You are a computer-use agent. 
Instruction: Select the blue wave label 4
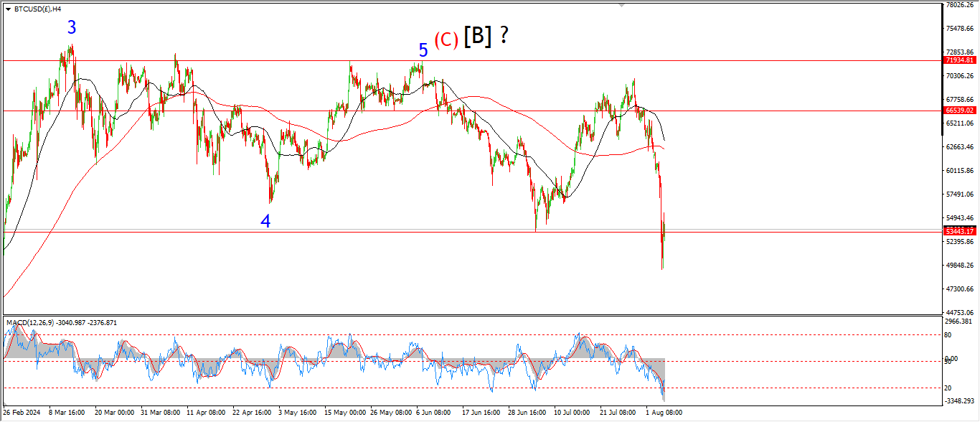pos(265,221)
